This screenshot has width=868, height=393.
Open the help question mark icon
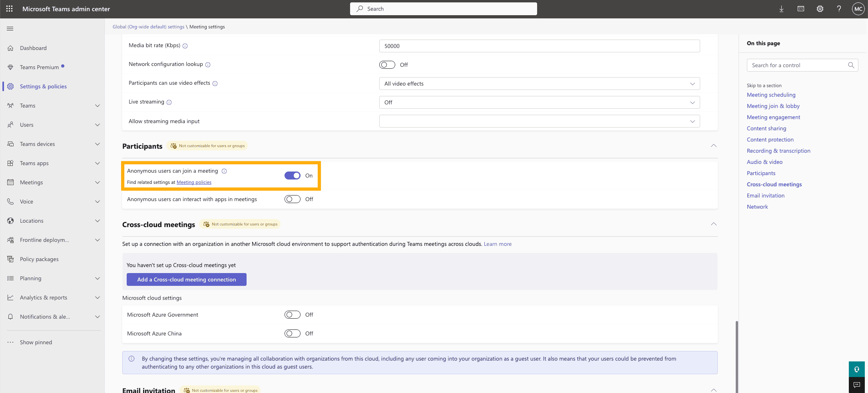[839, 9]
